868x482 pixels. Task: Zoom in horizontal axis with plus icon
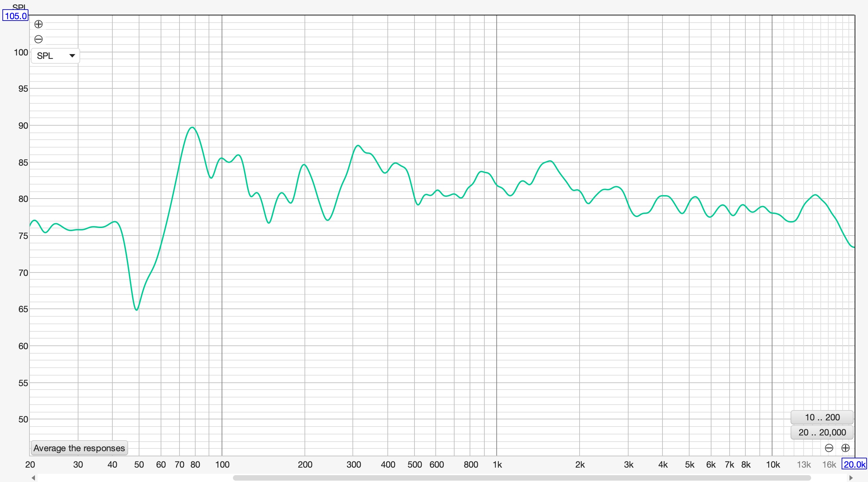click(845, 448)
